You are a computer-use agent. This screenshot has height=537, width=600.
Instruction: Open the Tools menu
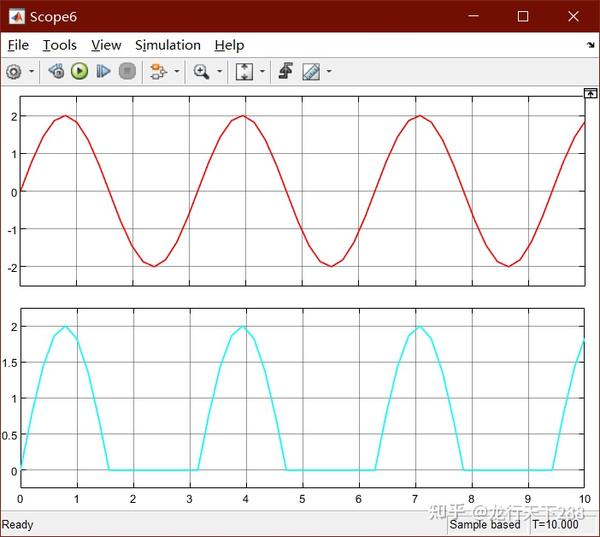59,45
